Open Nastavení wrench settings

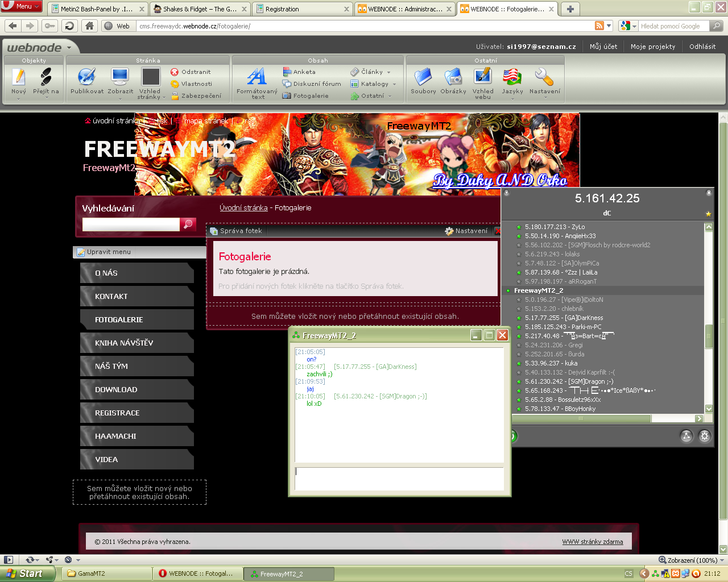pos(544,77)
